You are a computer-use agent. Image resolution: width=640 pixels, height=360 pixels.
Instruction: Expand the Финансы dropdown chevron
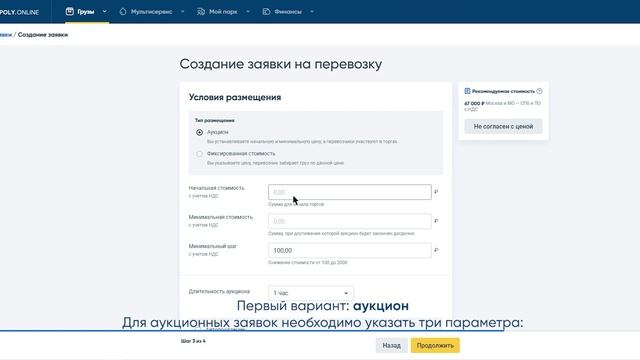[312, 12]
